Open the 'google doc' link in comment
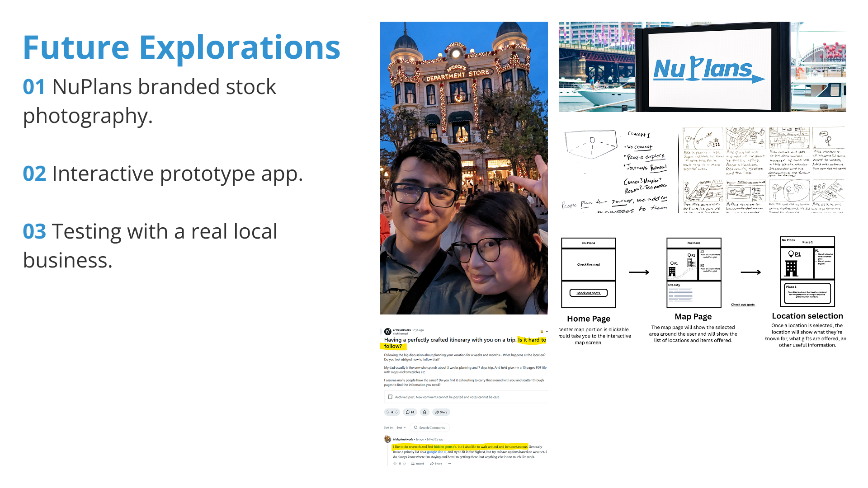868x488 pixels. (436, 452)
